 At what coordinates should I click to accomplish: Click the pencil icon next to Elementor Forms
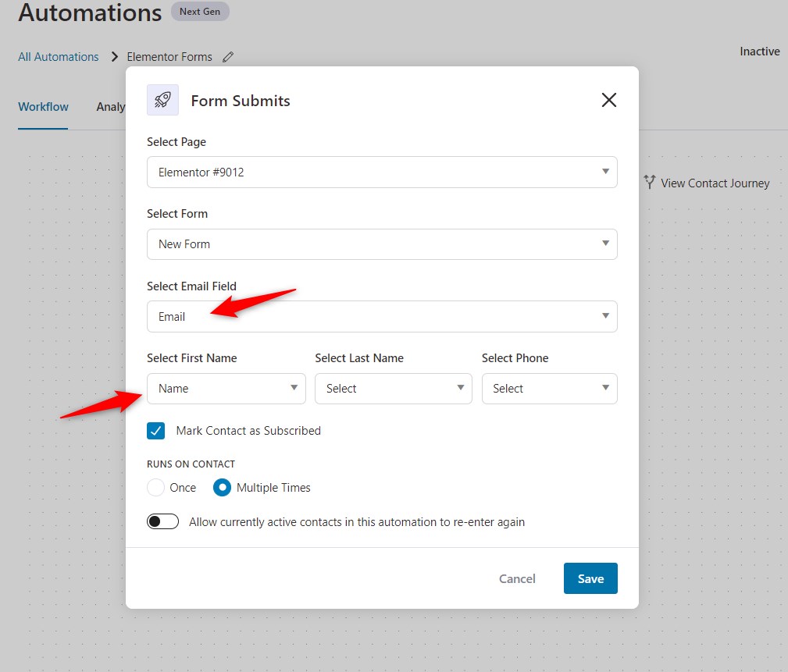tap(228, 57)
